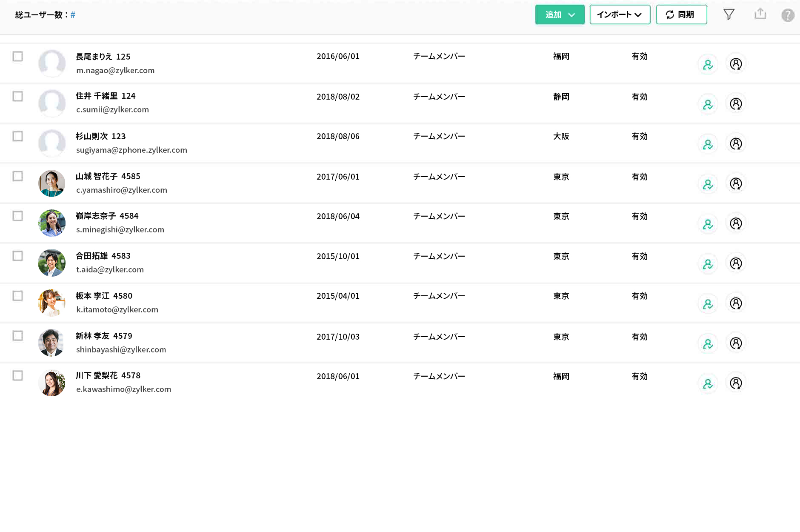This screenshot has width=800, height=532.
Task: Toggle the checkbox for 板本 李江
Action: coord(17,296)
